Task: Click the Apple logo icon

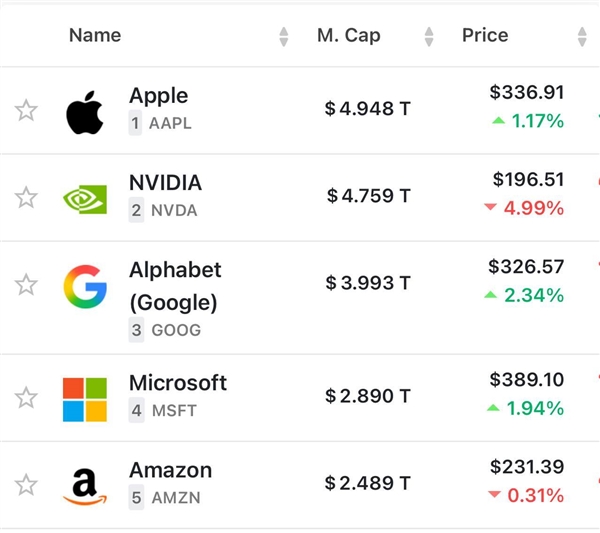Action: click(85, 112)
